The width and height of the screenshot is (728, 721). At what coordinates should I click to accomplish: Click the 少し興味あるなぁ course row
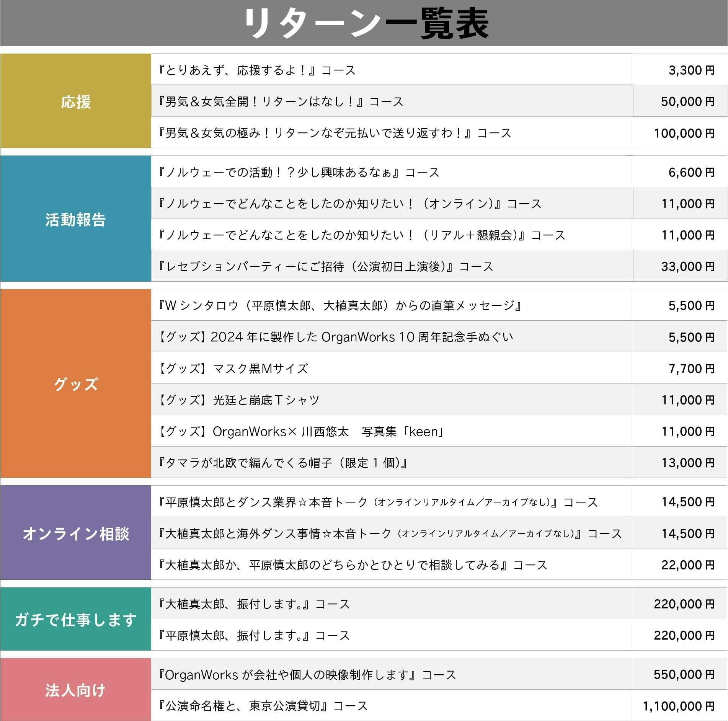click(x=298, y=172)
